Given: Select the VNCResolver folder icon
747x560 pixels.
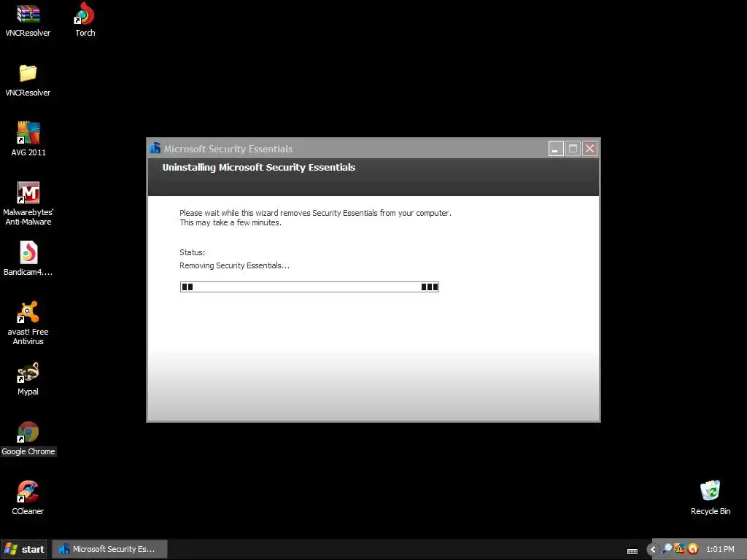Looking at the screenshot, I should tap(28, 73).
